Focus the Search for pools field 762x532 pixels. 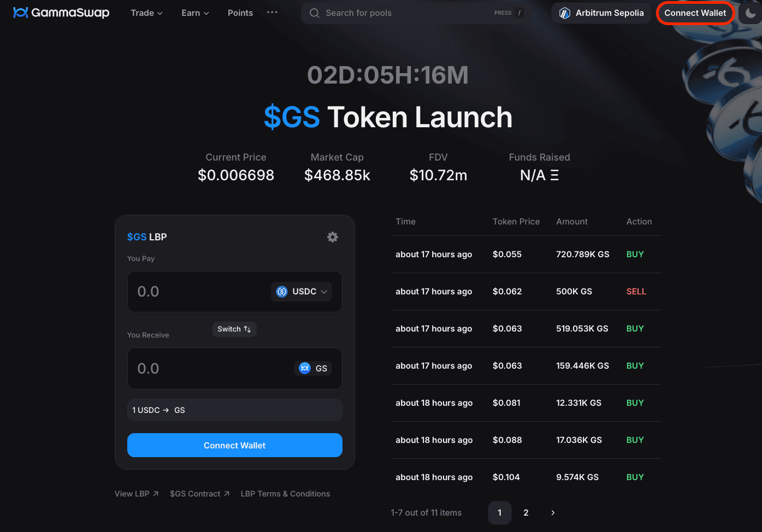[413, 13]
